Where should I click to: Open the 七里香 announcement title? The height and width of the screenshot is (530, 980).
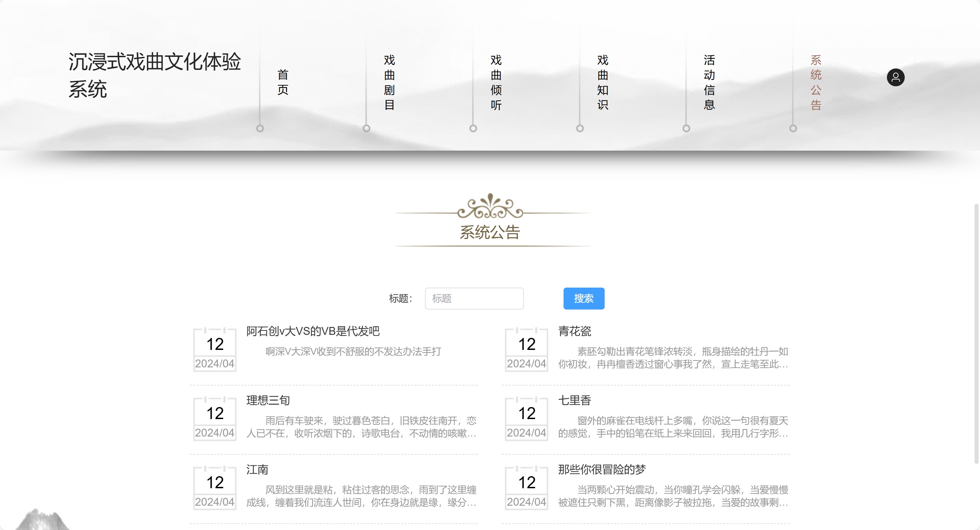pyautogui.click(x=575, y=401)
